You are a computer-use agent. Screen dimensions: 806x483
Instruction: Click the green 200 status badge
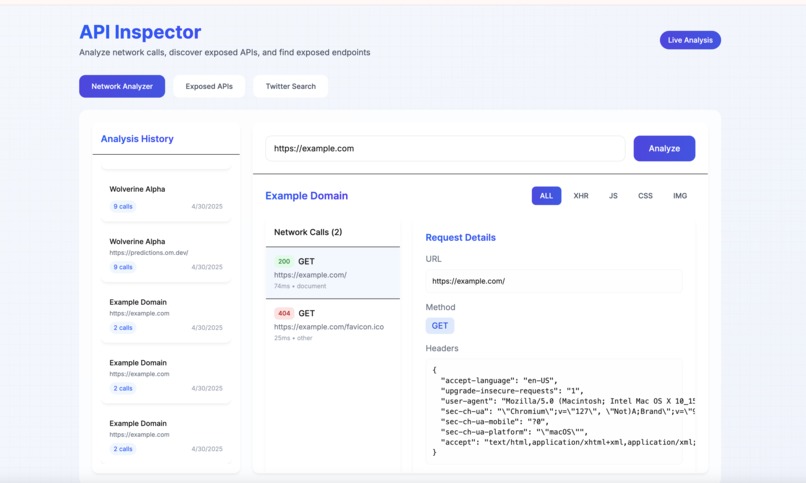[x=284, y=262]
